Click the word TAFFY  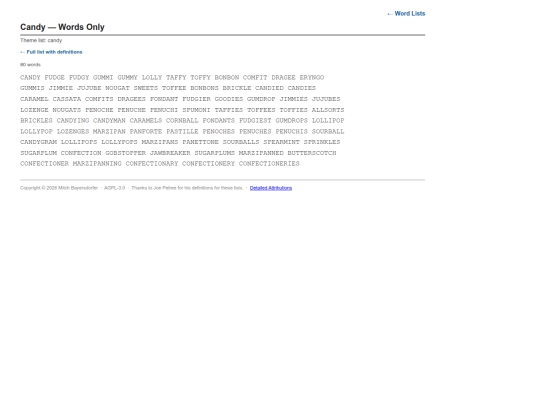click(176, 77)
